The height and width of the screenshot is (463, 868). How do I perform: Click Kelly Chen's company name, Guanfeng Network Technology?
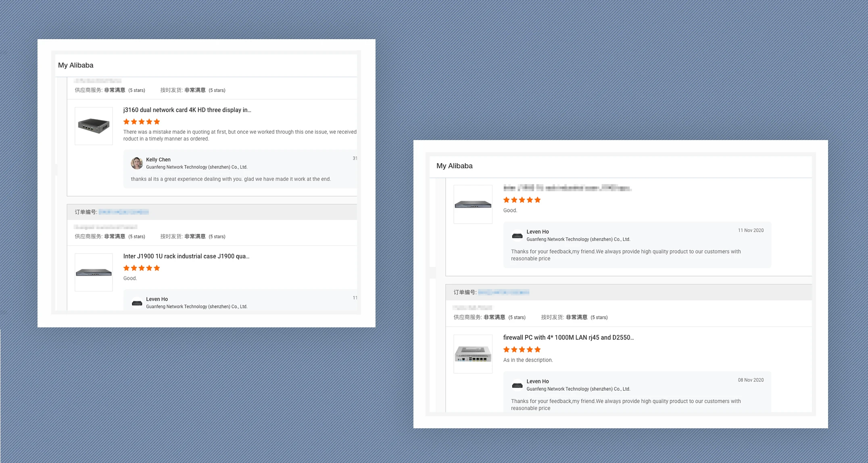pos(196,167)
